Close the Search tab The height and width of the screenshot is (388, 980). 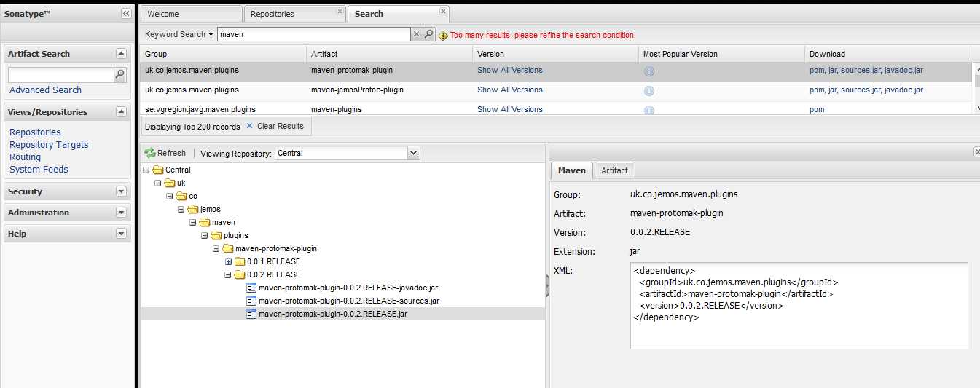click(444, 11)
